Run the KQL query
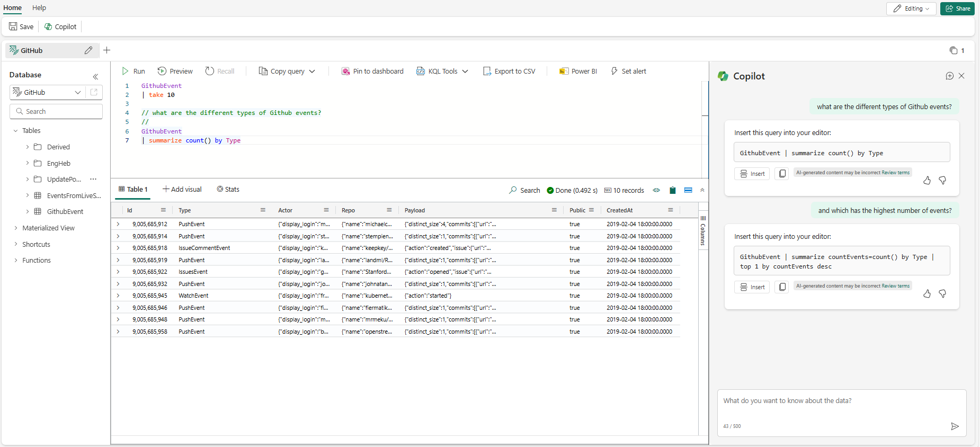Screen dimensions: 980x447 133,71
